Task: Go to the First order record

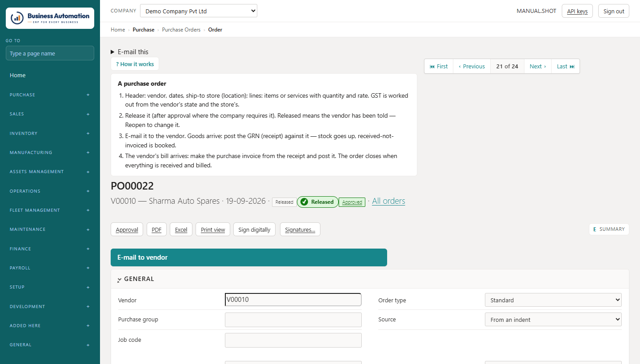Action: tap(439, 66)
